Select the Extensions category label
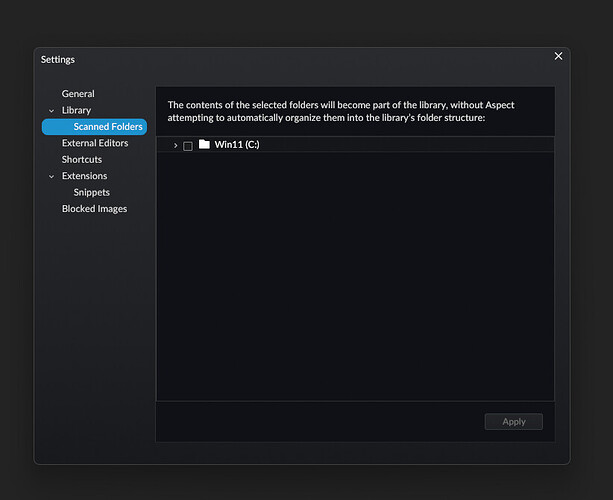Screen dimensions: 613x500 point(84,176)
